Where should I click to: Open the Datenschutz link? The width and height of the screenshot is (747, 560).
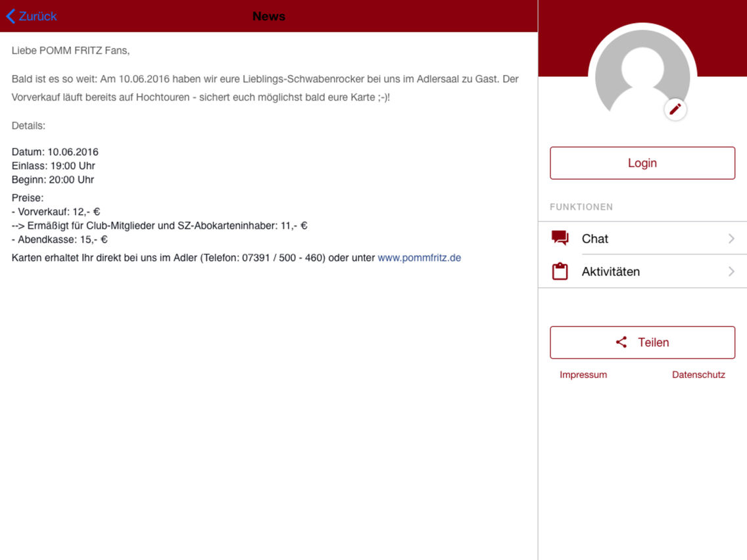coord(698,375)
